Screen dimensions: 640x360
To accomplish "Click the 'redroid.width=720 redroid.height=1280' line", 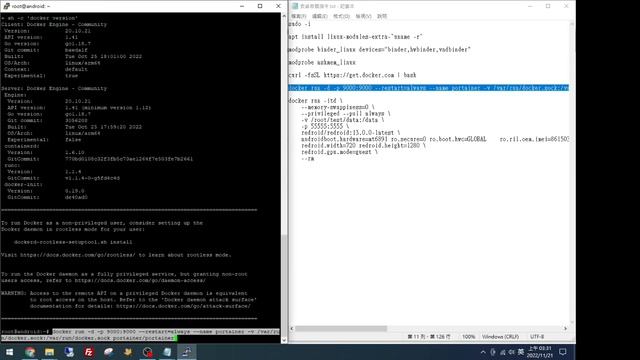I will tap(363, 145).
